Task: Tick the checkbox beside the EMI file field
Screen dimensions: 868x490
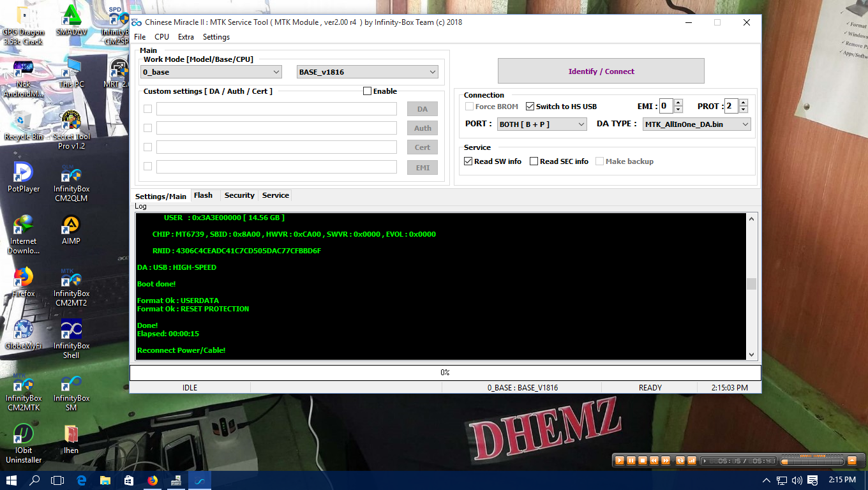Action: tap(148, 167)
